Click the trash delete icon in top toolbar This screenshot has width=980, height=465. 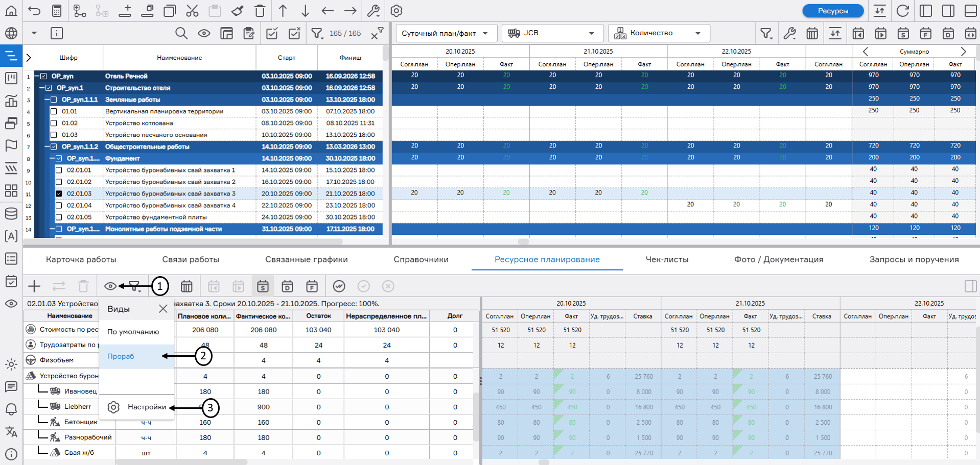260,11
